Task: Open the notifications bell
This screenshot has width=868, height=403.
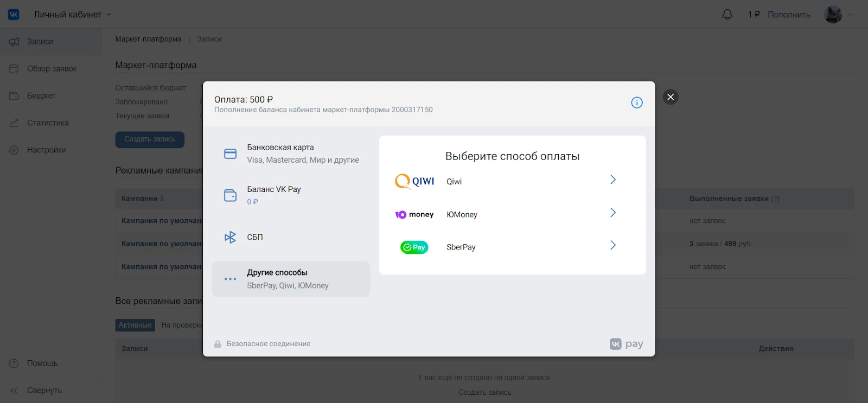Action: point(727,15)
